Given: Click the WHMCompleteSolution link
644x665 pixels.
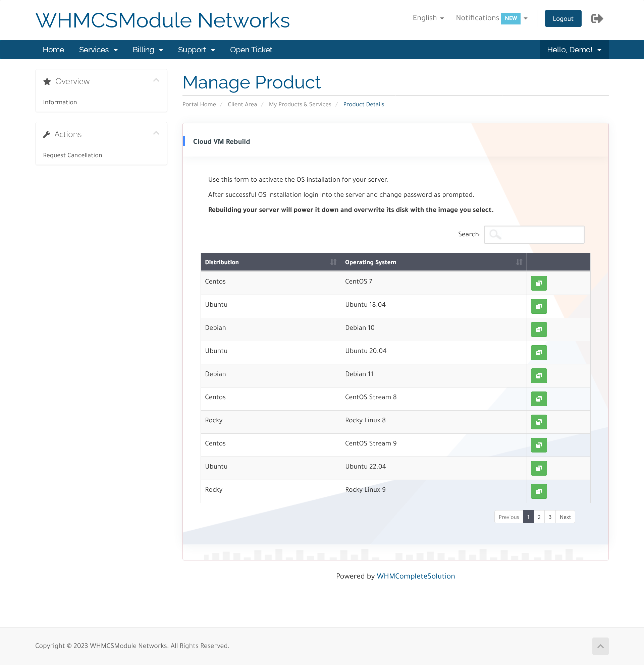Looking at the screenshot, I should click(x=415, y=576).
